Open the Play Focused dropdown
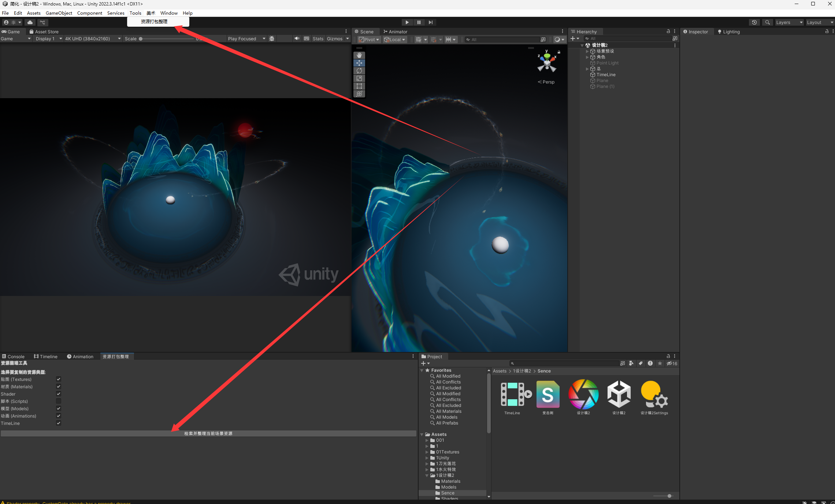This screenshot has width=835, height=504. click(246, 38)
